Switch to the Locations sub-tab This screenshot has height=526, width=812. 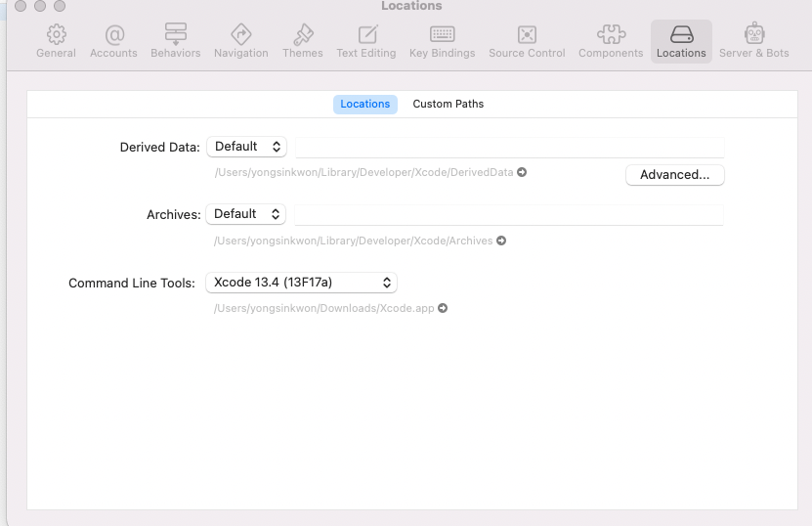pos(365,105)
